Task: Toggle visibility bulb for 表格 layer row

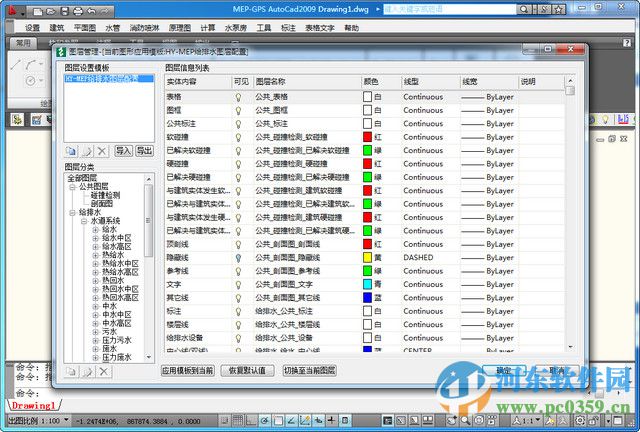Action: (238, 97)
